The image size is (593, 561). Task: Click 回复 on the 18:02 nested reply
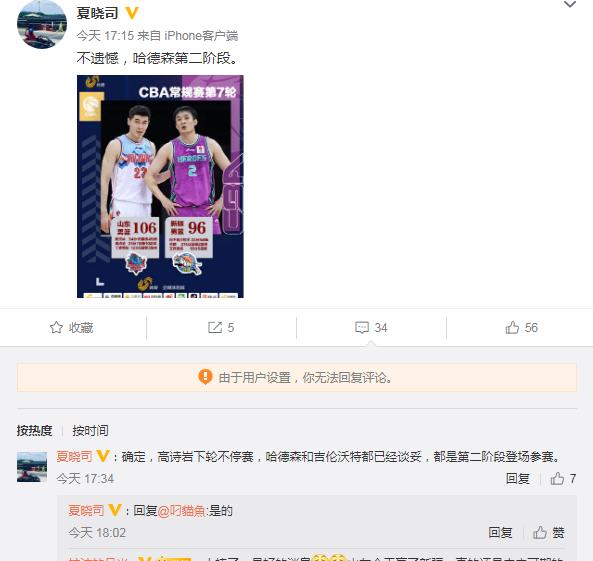tap(500, 533)
